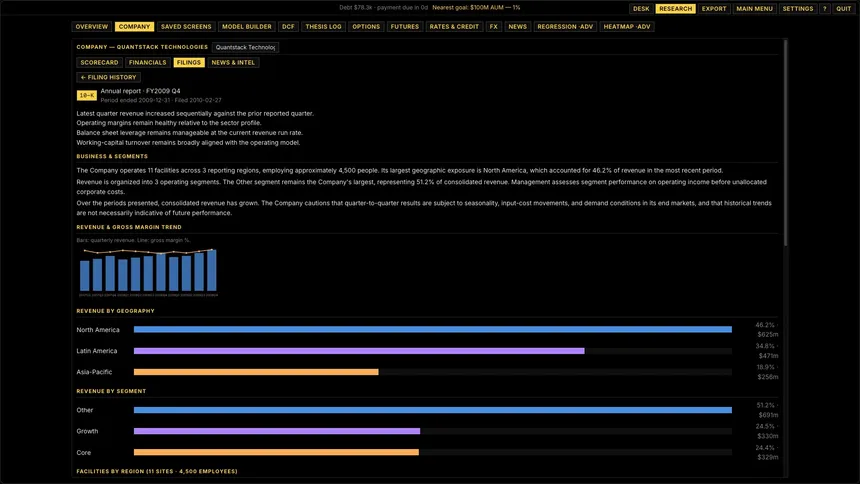Go to the NEWS tab
This screenshot has height=484, width=860.
(517, 26)
